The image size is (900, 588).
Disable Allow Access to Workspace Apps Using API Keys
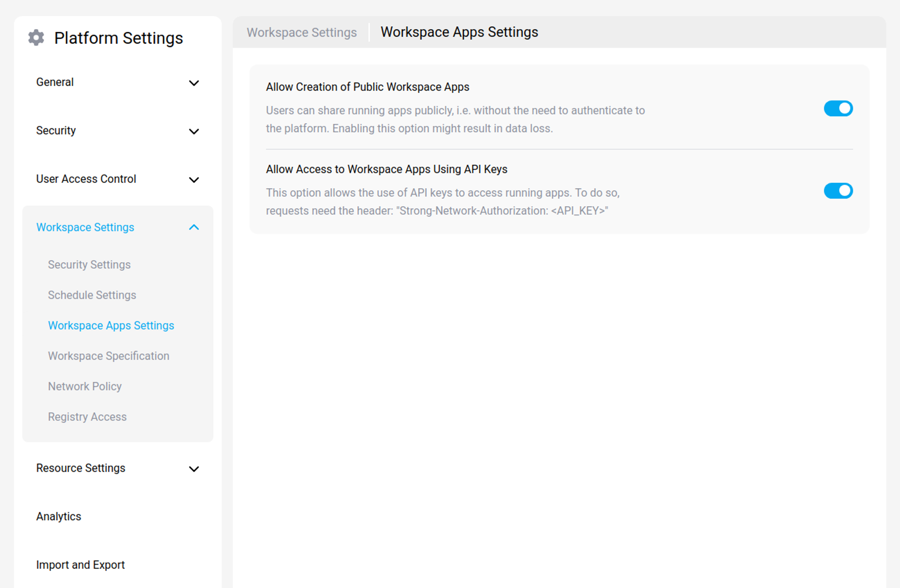pos(838,191)
